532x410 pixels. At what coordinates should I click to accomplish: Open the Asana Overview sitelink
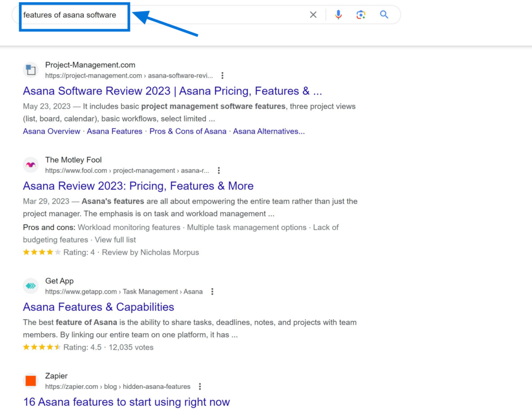click(x=51, y=131)
